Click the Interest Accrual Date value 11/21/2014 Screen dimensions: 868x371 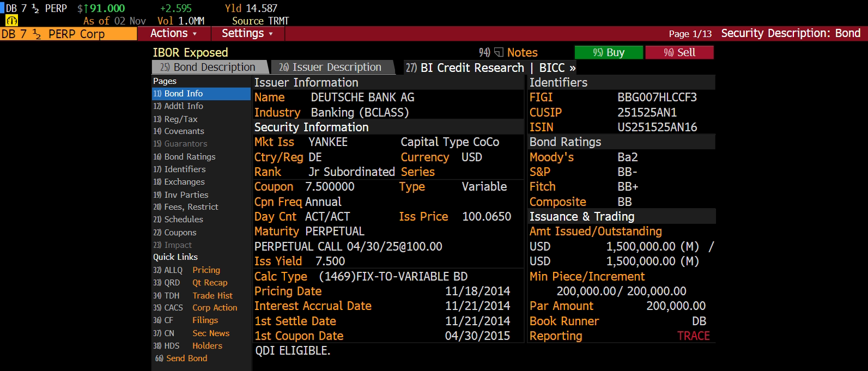click(477, 306)
